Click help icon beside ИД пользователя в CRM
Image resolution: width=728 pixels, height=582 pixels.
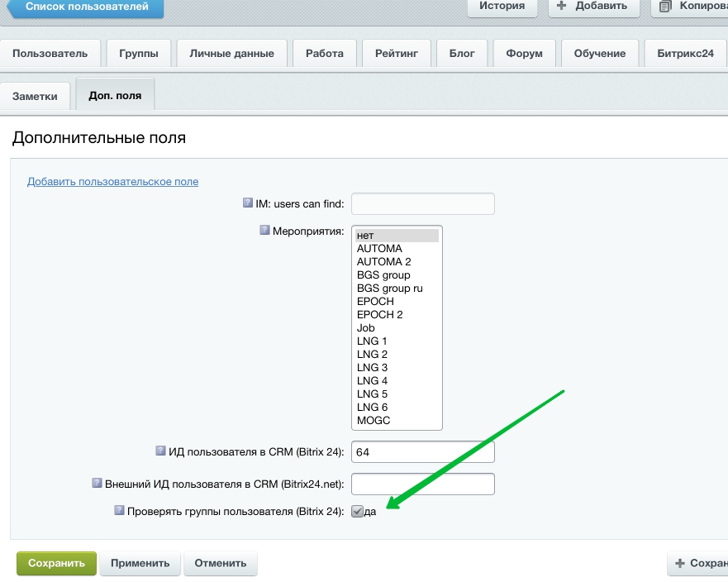160,451
